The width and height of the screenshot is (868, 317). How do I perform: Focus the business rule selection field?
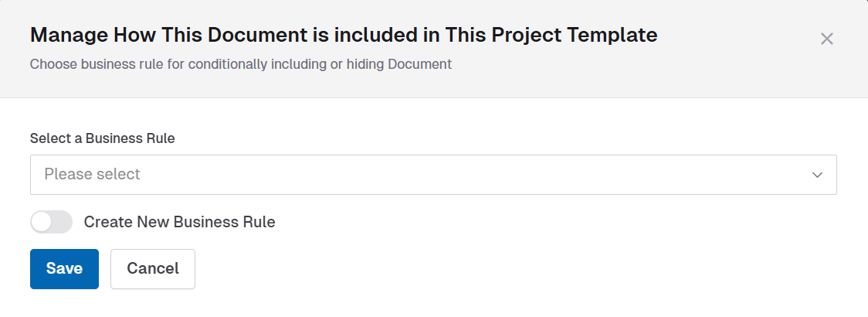click(432, 175)
